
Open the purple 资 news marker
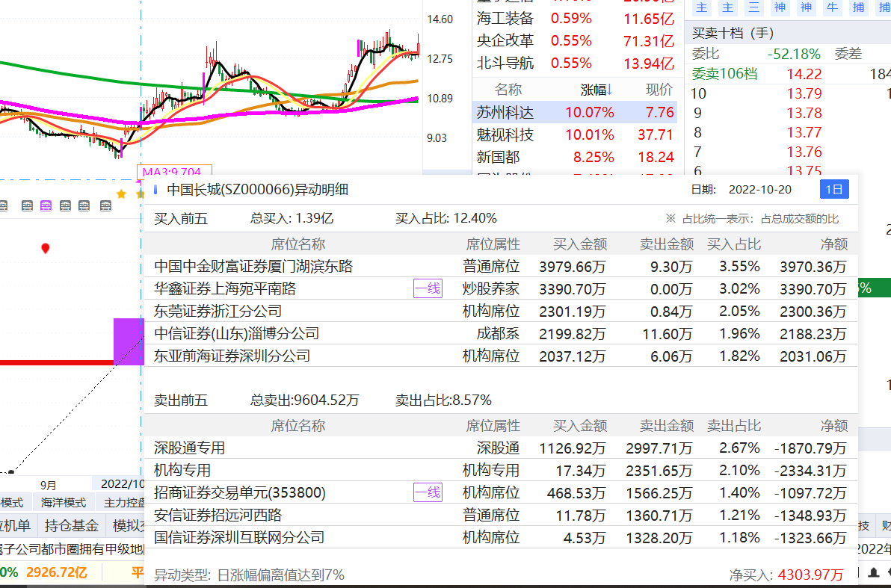[46, 205]
